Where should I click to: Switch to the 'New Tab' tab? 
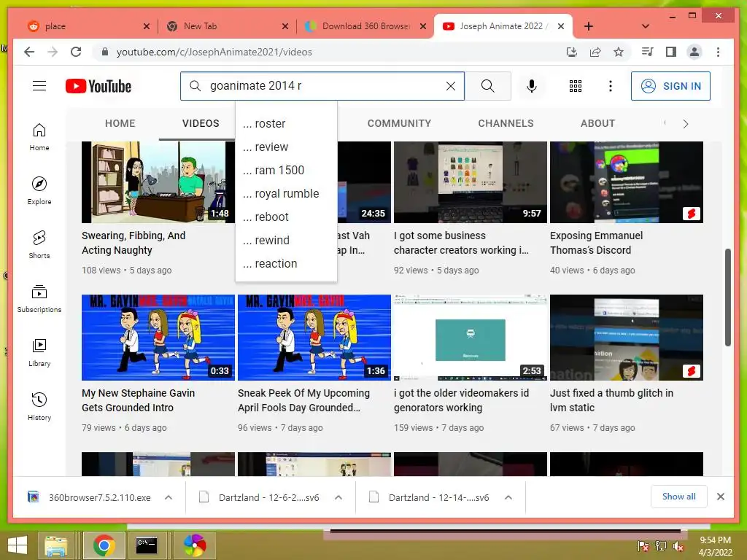coord(228,26)
